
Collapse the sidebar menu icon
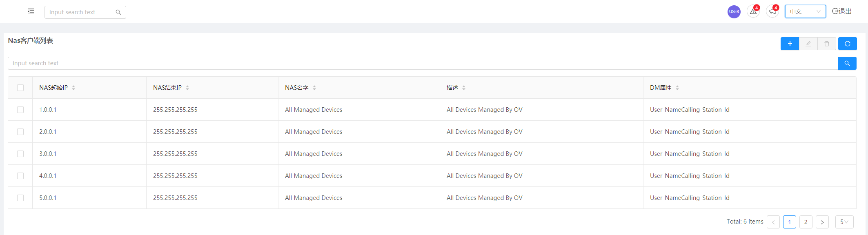(x=31, y=12)
